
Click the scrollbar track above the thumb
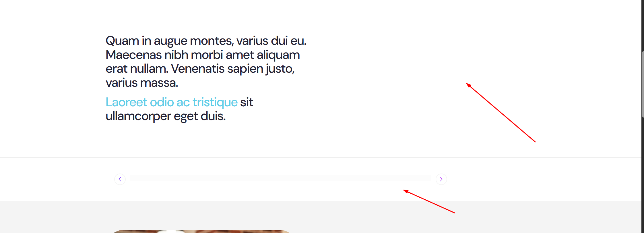coord(643,25)
